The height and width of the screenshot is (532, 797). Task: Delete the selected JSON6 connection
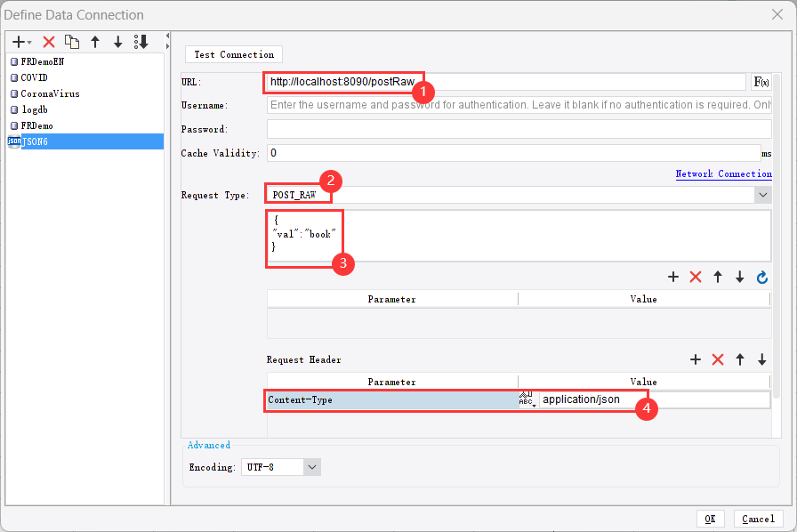click(x=48, y=41)
